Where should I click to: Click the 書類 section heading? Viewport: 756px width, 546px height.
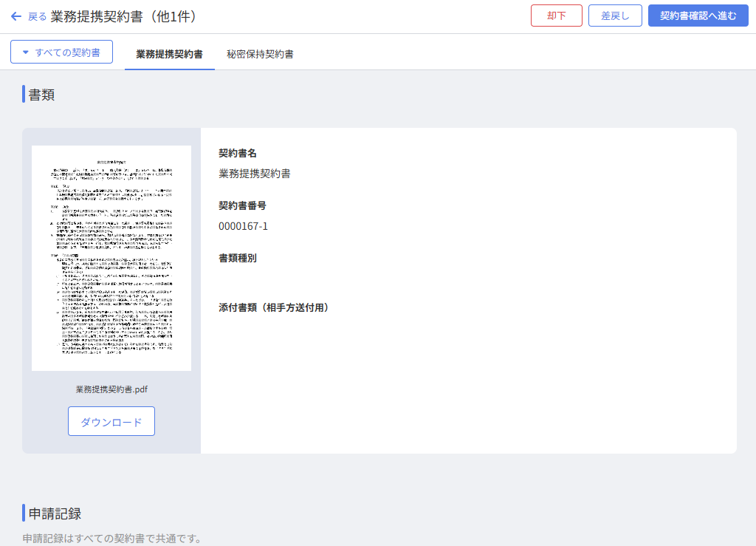click(41, 95)
